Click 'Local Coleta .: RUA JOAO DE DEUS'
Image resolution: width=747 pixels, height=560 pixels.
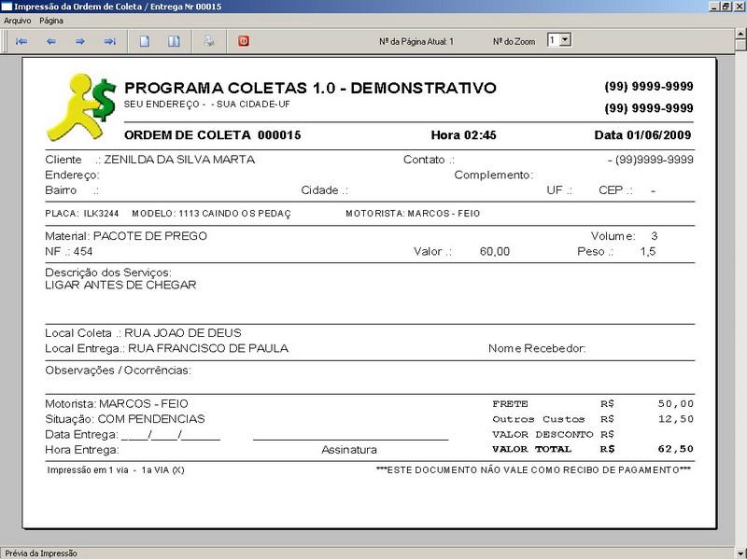pos(143,333)
